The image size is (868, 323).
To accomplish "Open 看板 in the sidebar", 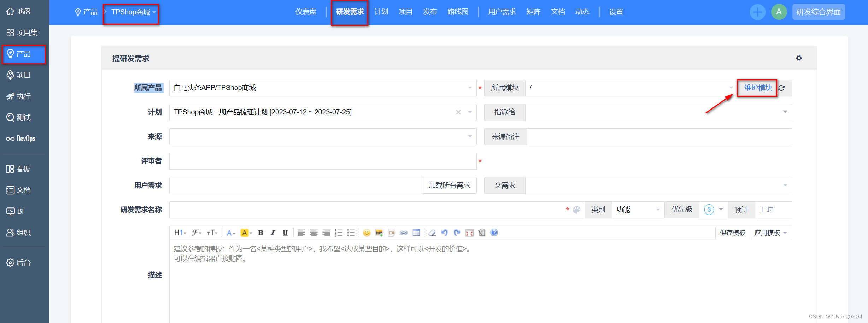I will click(18, 169).
